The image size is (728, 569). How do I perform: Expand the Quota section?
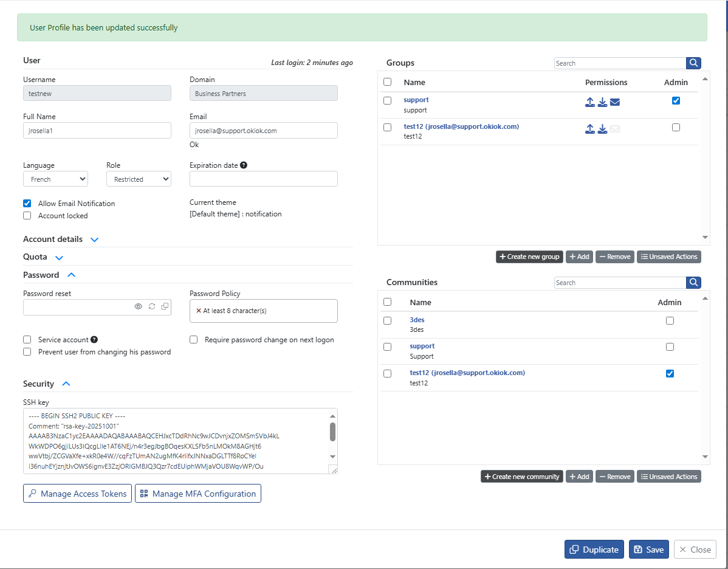click(59, 257)
